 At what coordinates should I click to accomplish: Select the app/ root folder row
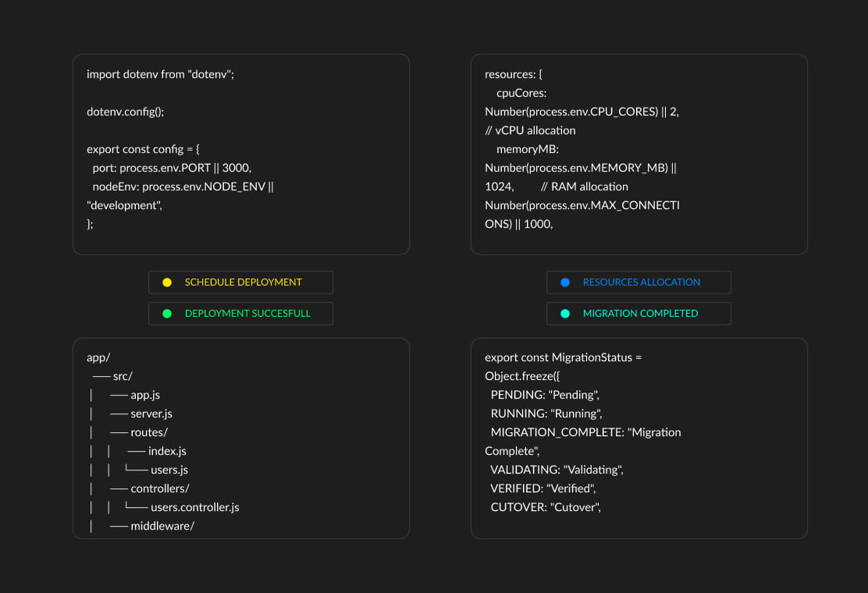tap(98, 357)
